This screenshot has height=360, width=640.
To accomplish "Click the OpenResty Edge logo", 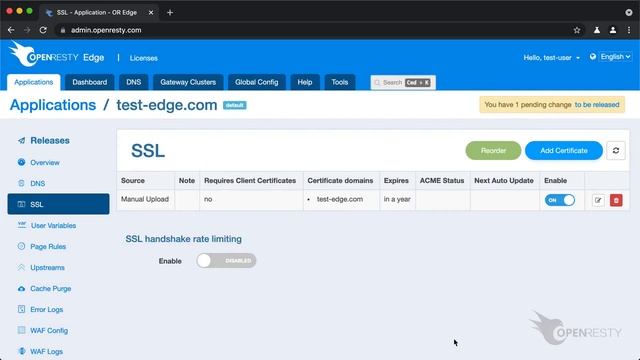I will (56, 54).
